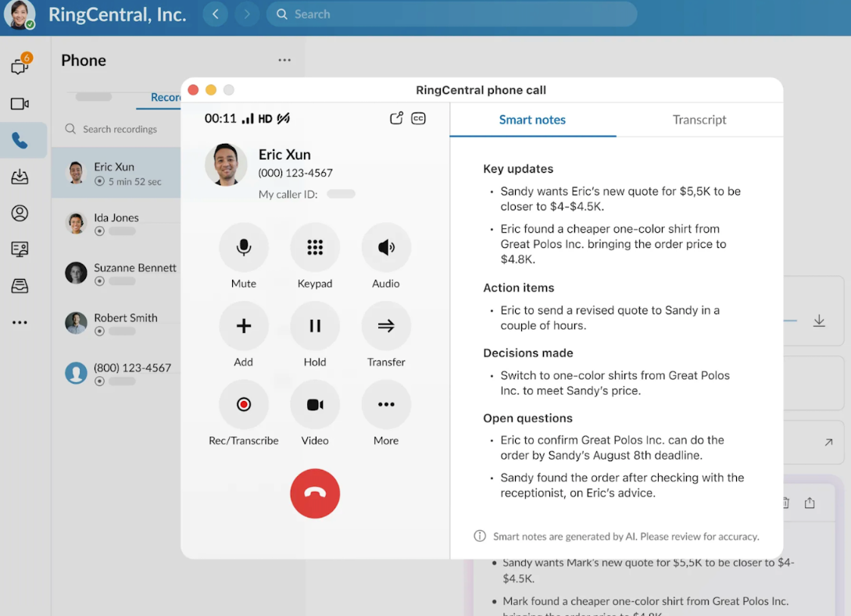Click the Key updates heading
The width and height of the screenshot is (851, 616).
518,169
